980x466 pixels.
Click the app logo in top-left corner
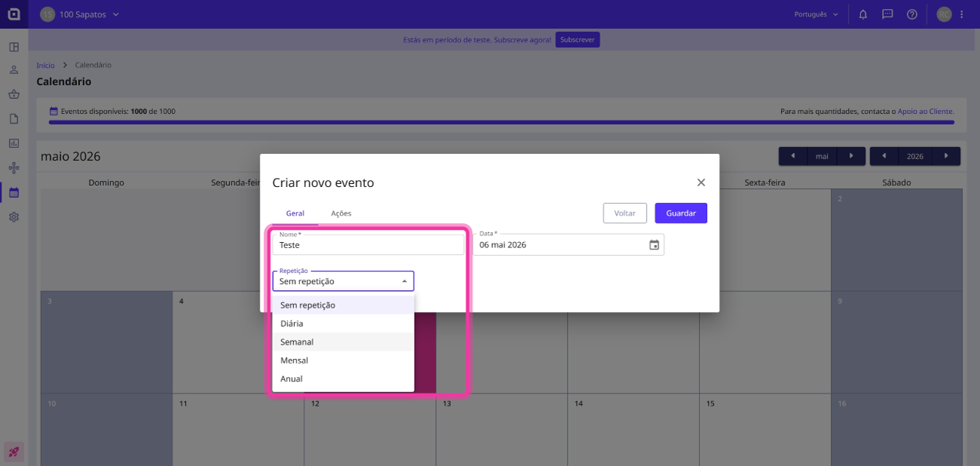[x=14, y=14]
